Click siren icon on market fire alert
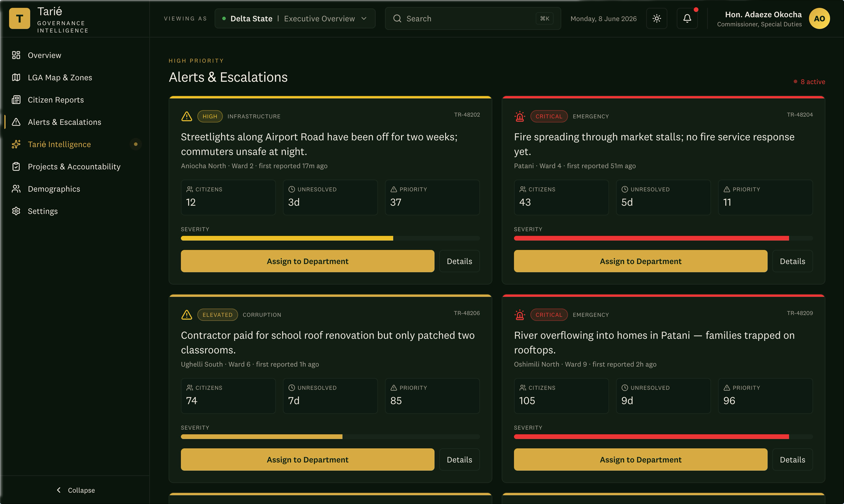844x504 pixels. [x=520, y=116]
